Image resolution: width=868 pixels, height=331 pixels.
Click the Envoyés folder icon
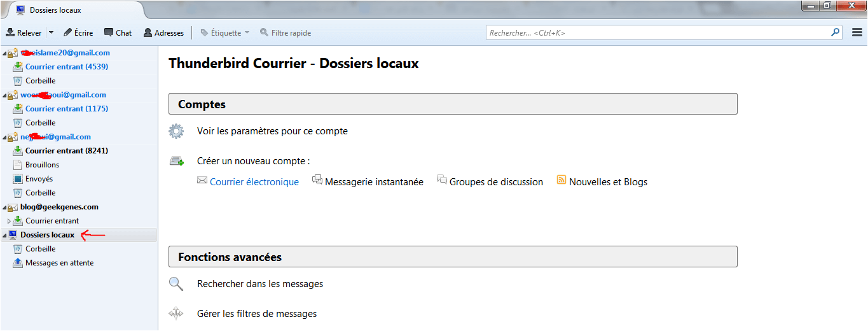pos(18,179)
